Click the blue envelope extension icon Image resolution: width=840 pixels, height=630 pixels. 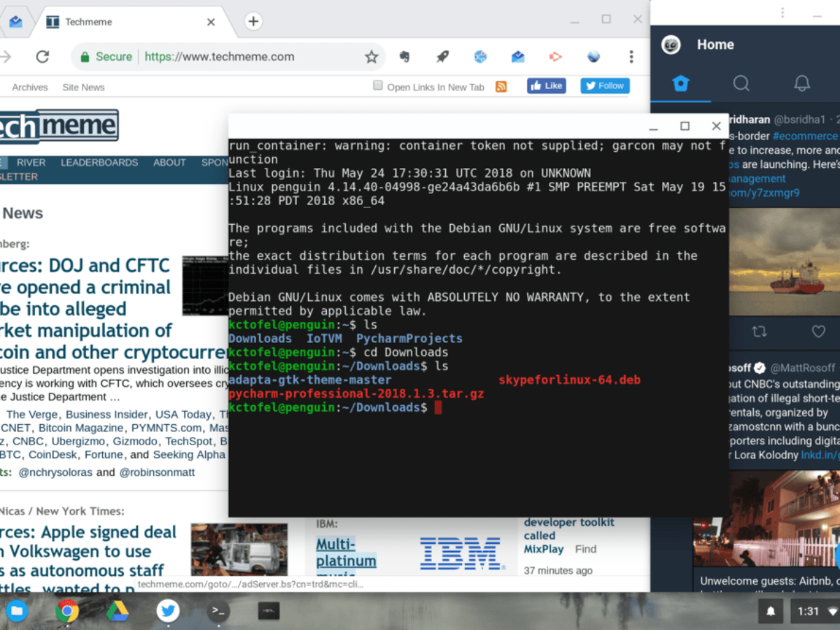(x=518, y=57)
